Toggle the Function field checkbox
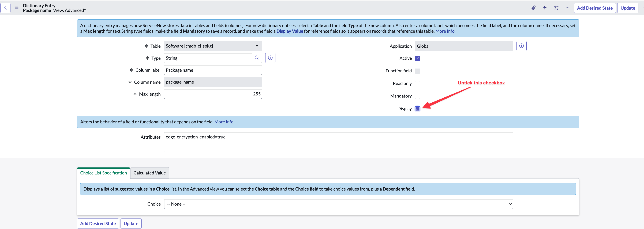 point(417,71)
